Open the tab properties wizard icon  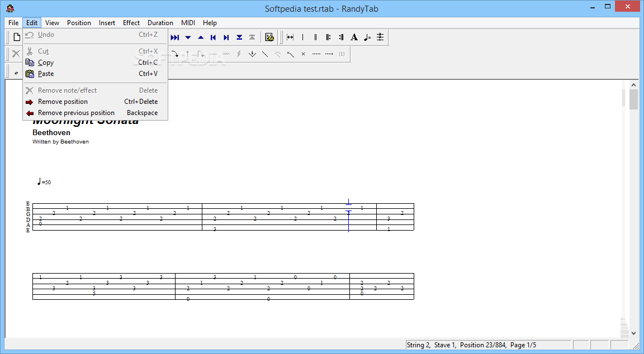tap(269, 37)
